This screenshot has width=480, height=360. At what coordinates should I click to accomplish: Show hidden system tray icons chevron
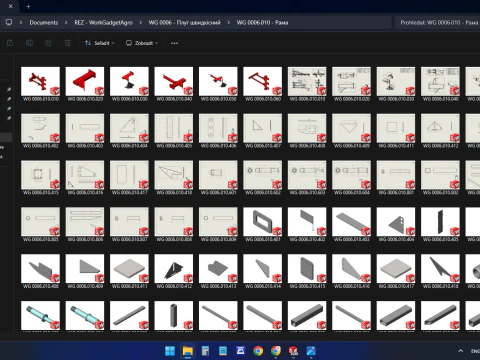(461, 351)
